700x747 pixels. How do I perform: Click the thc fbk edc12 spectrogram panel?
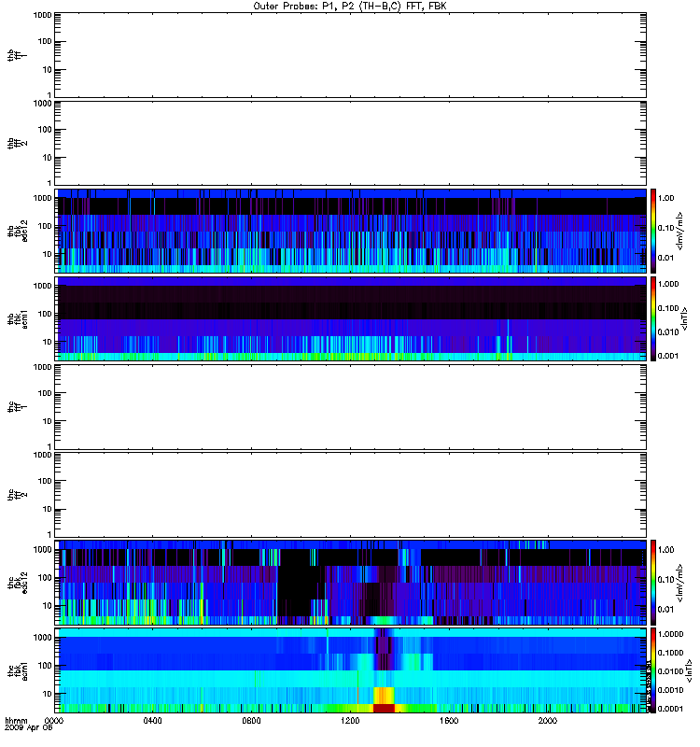click(x=351, y=583)
